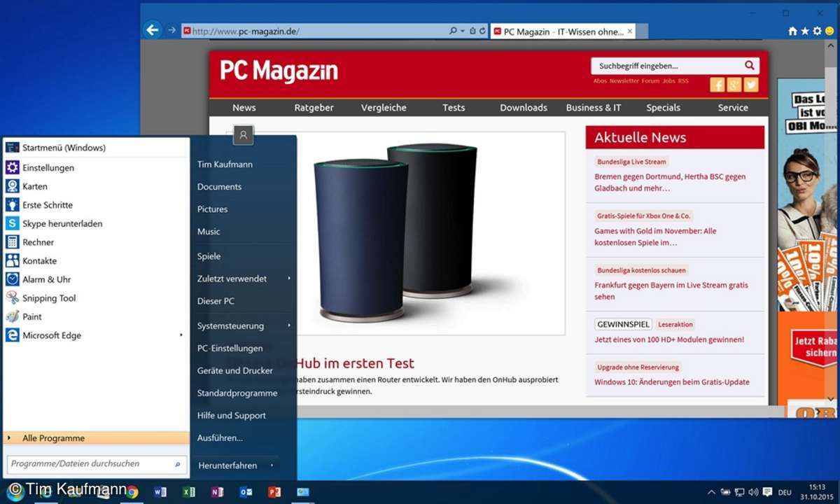Expand Alle Programme list

(96, 438)
